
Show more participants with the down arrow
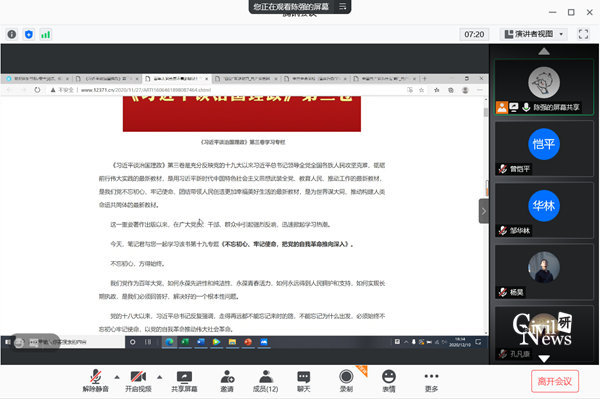coord(544,358)
